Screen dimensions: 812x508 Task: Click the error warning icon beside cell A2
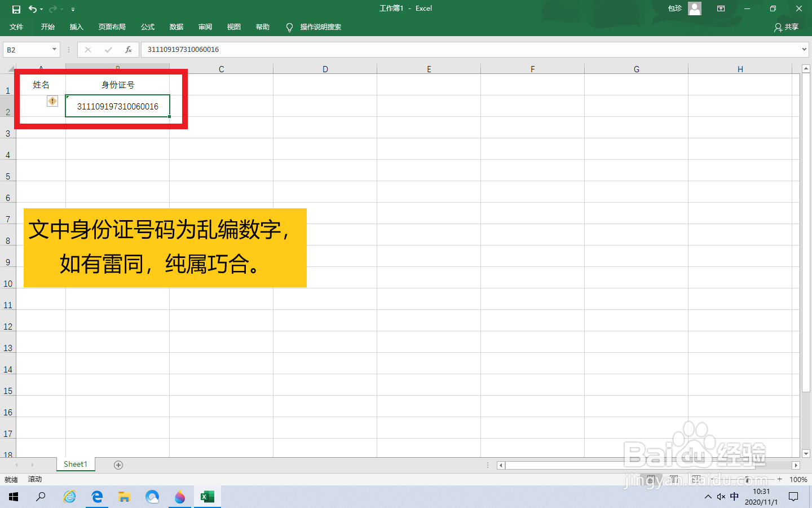(52, 101)
